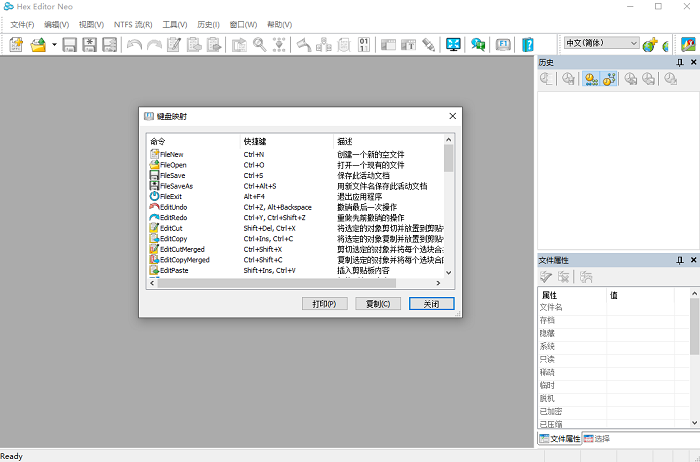700x462 pixels.
Task: Click the New File toolbar icon
Action: (16, 44)
